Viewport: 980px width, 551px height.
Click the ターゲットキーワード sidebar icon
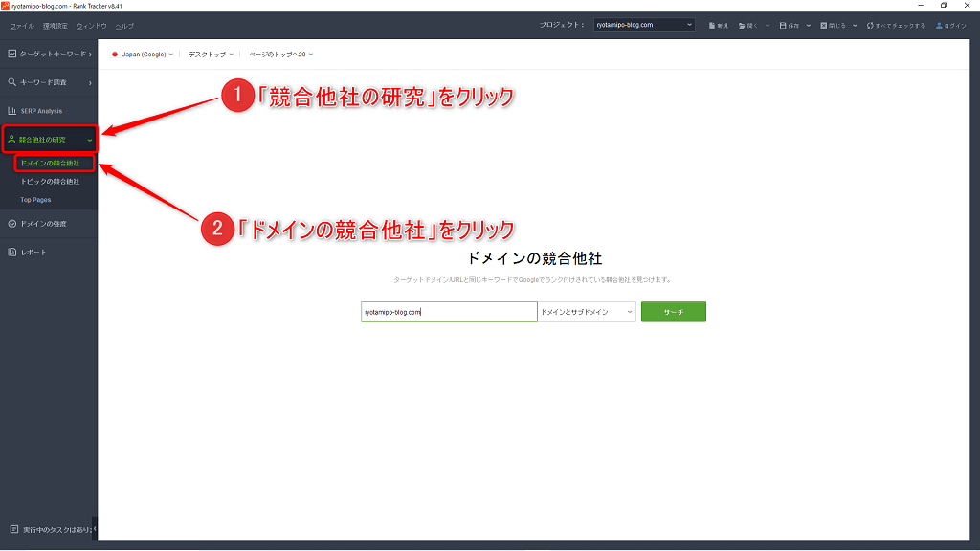tap(11, 55)
